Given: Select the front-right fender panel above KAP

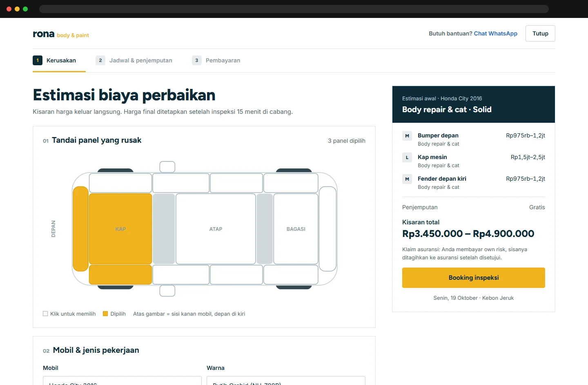Looking at the screenshot, I should coord(120,183).
